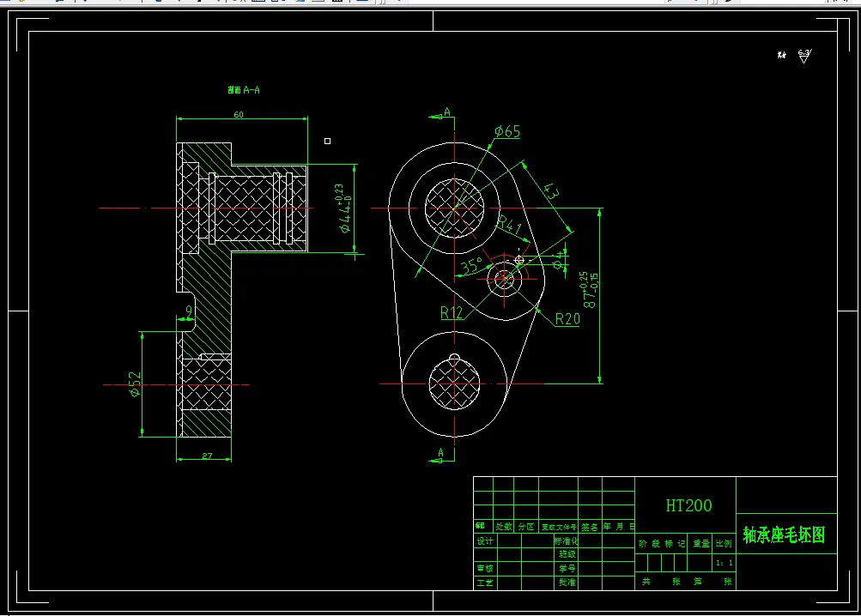Select the '剖面 A-A' section label

pyautogui.click(x=244, y=89)
